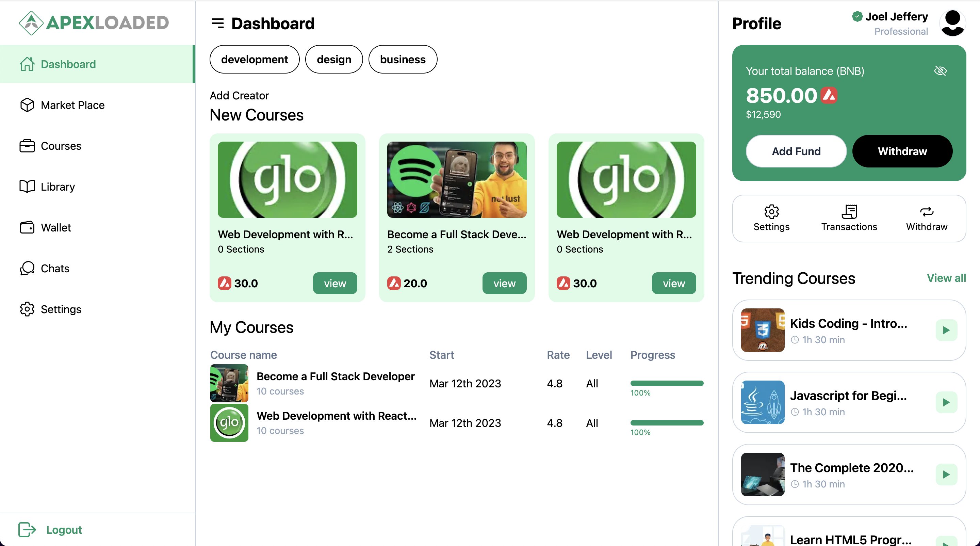Click the Add Fund button
This screenshot has width=980, height=546.
pos(796,151)
